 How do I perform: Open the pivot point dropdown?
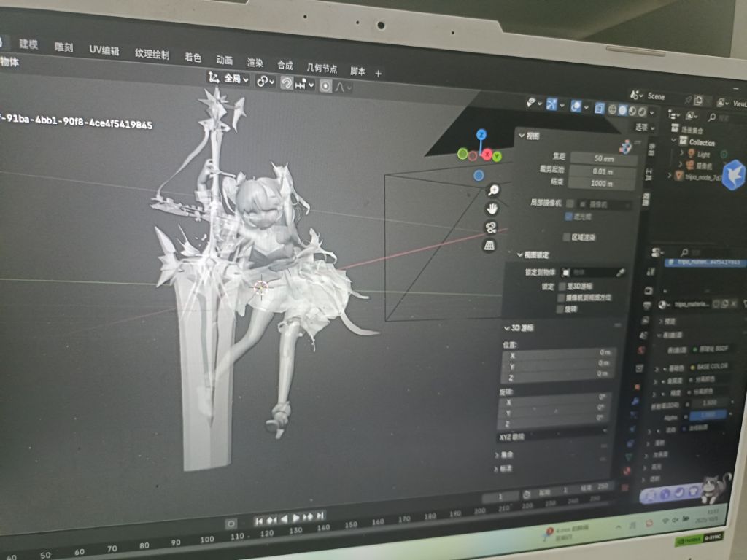pyautogui.click(x=265, y=82)
